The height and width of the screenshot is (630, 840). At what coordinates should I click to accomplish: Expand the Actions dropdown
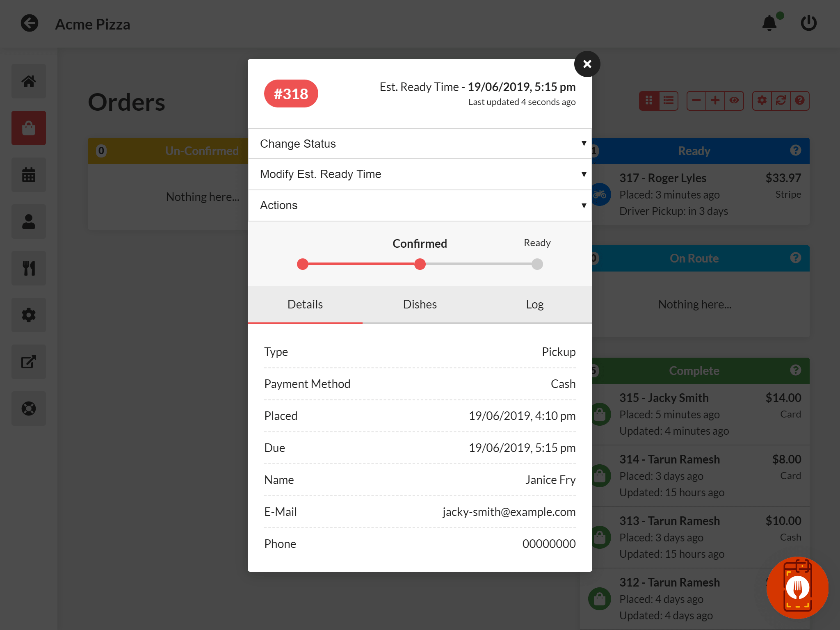point(420,205)
